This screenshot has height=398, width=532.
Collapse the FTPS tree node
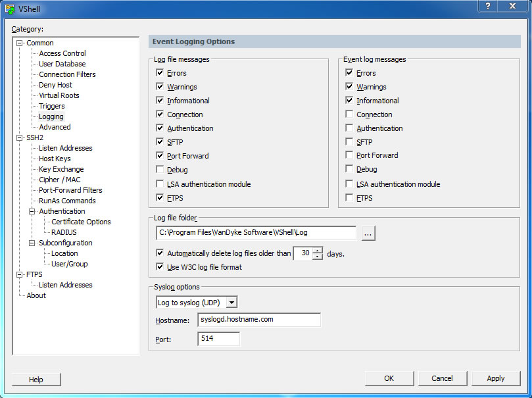[20, 274]
